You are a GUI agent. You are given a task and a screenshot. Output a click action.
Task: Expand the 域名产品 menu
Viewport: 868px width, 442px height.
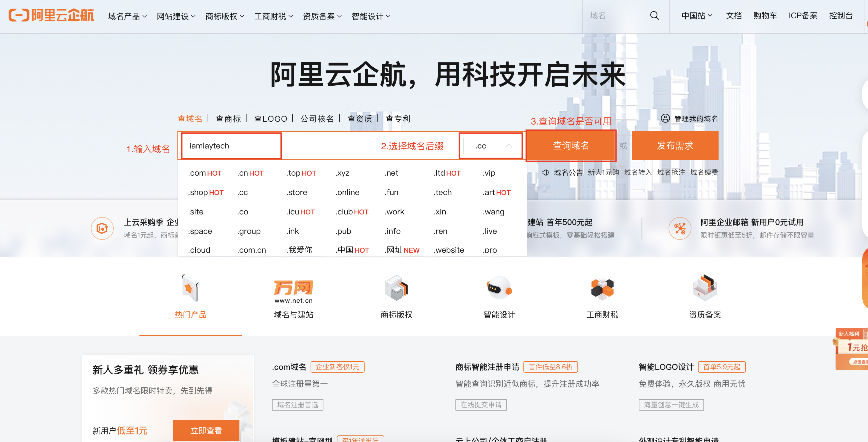pos(127,16)
